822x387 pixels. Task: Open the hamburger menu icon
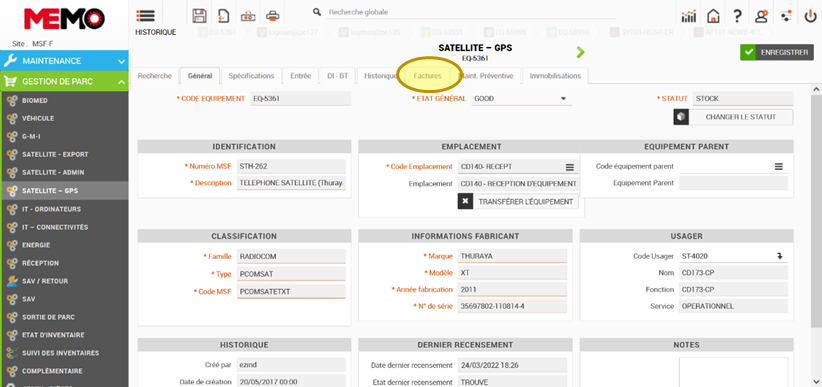tap(145, 16)
